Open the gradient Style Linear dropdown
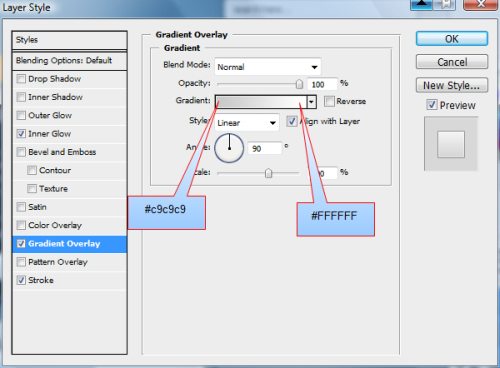This screenshot has height=368, width=500. [247, 123]
